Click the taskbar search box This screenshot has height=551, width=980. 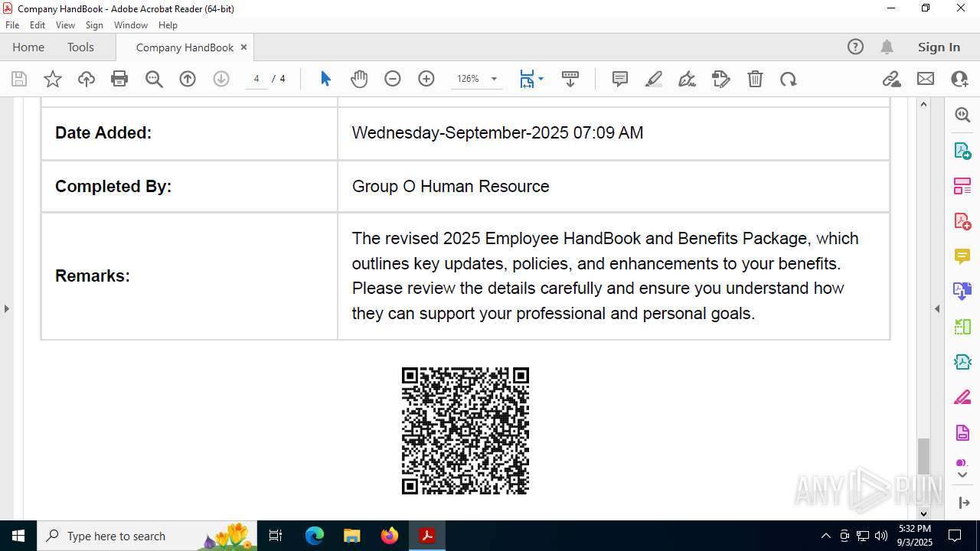[147, 536]
